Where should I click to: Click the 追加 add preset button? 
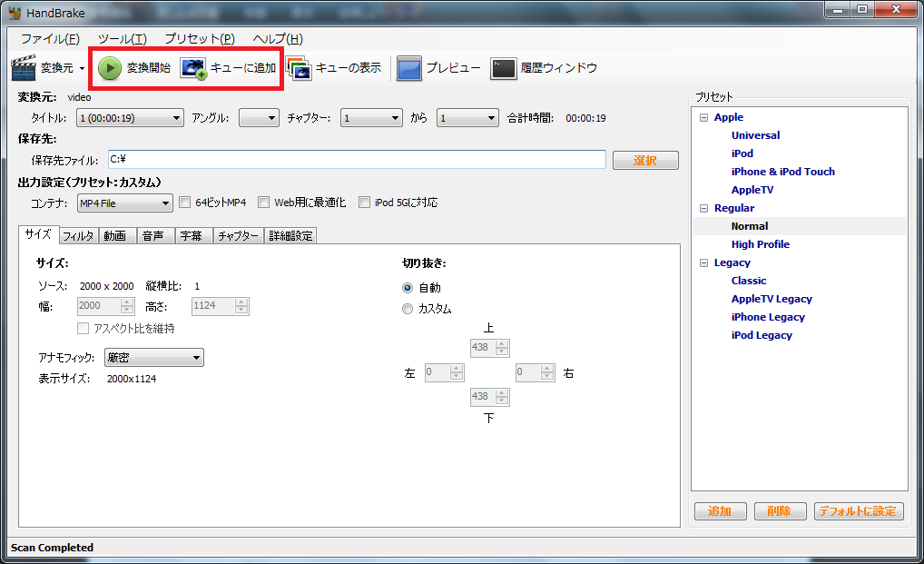pyautogui.click(x=720, y=511)
